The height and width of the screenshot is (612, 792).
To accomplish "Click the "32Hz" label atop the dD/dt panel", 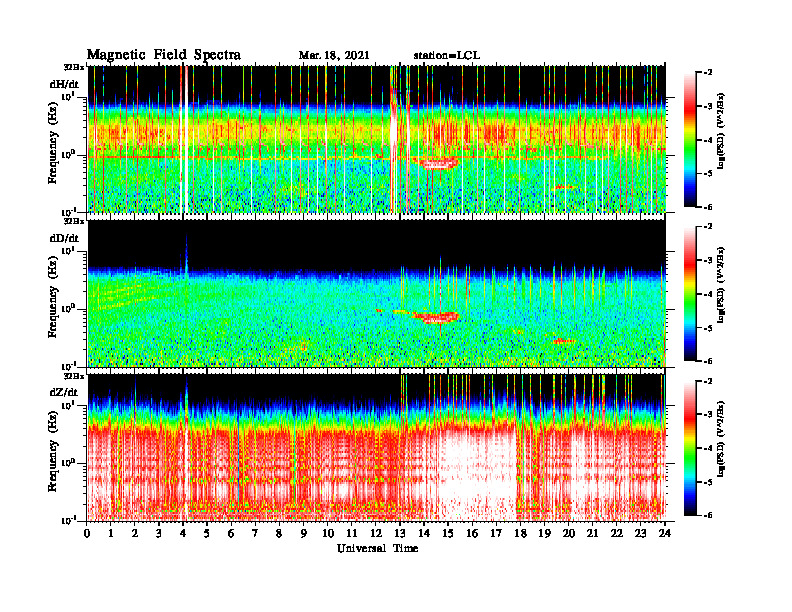I will (x=73, y=221).
